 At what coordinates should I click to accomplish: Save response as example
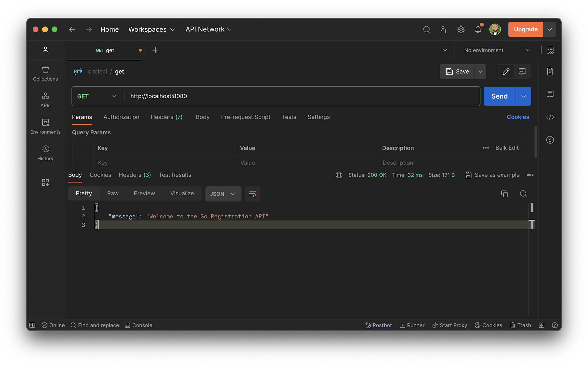(492, 175)
